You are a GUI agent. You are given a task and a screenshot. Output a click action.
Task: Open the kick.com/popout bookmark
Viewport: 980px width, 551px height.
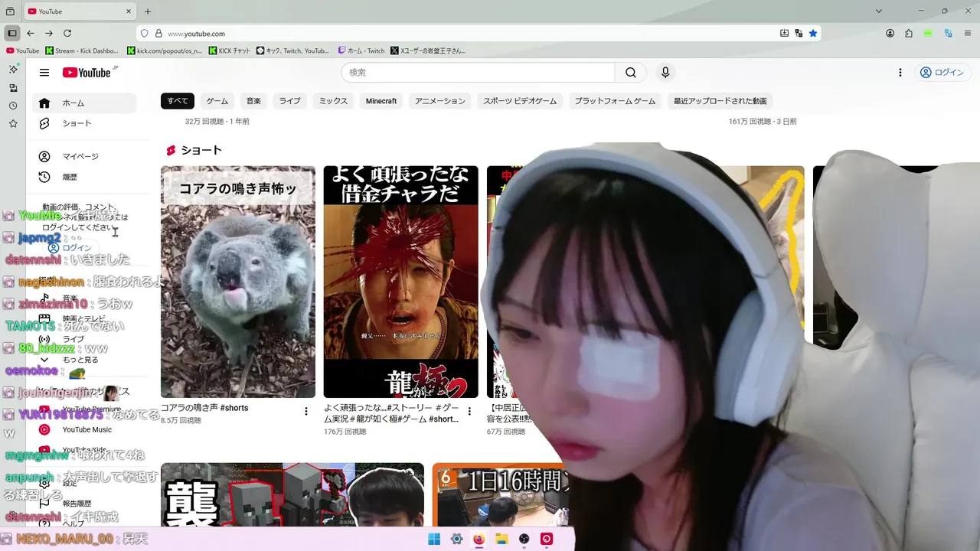tap(165, 51)
